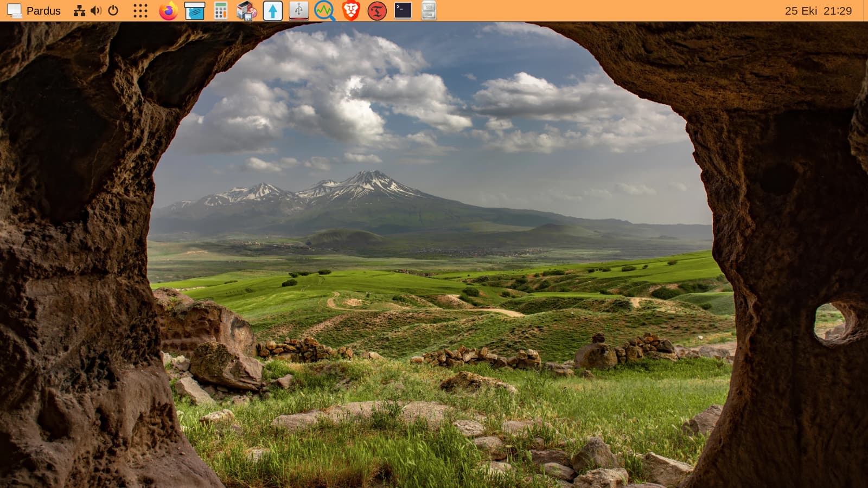This screenshot has width=868, height=488.
Task: Open the wired network status icon
Action: 79,11
